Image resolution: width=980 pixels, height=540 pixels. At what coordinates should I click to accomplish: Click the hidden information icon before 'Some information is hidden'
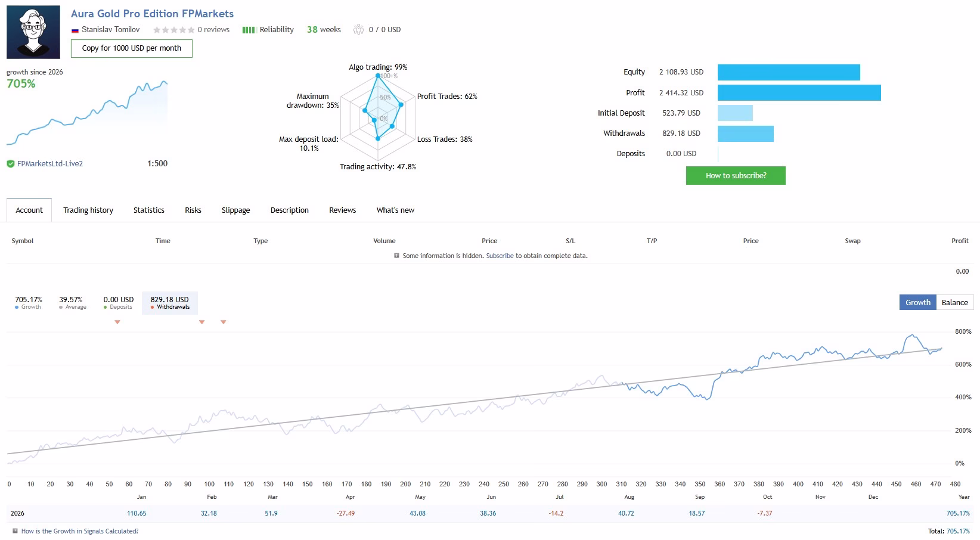tap(396, 256)
